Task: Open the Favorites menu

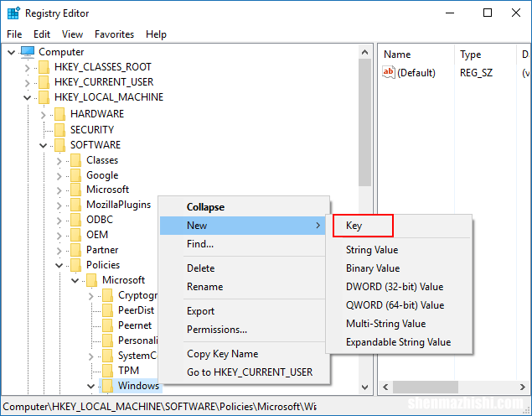Action: (x=114, y=34)
